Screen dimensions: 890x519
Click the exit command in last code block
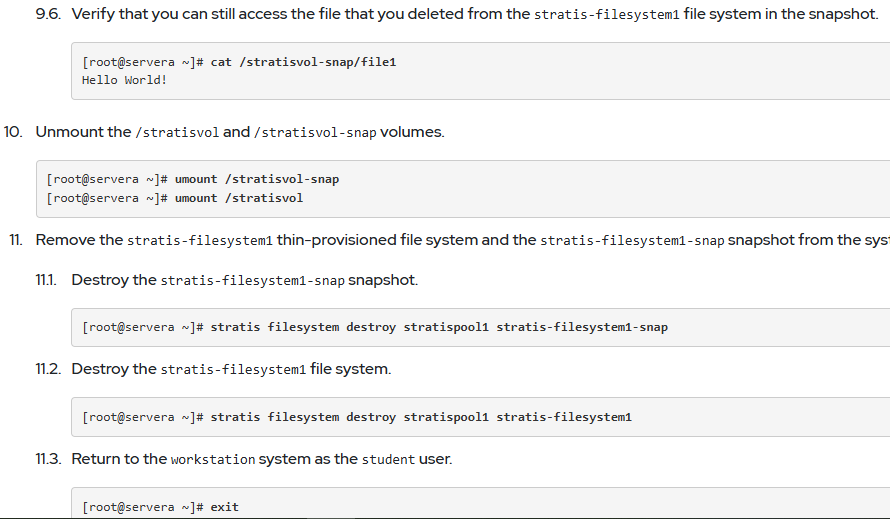click(224, 507)
